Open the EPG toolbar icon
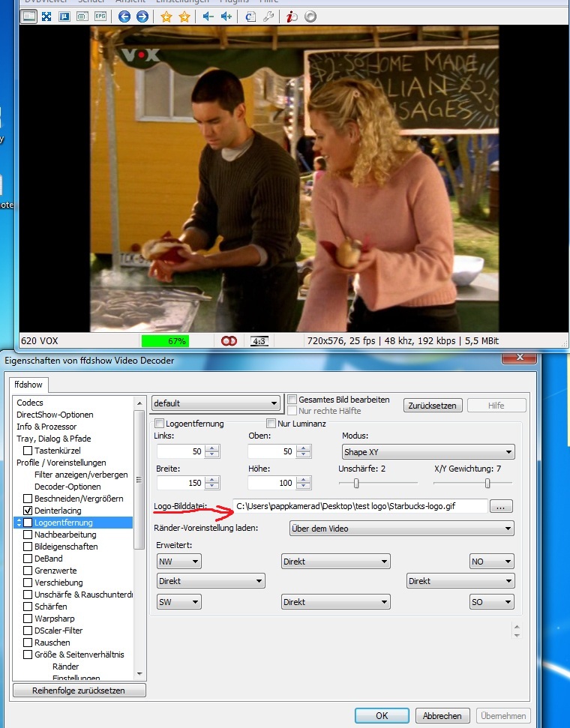The height and width of the screenshot is (728, 570). pyautogui.click(x=100, y=16)
